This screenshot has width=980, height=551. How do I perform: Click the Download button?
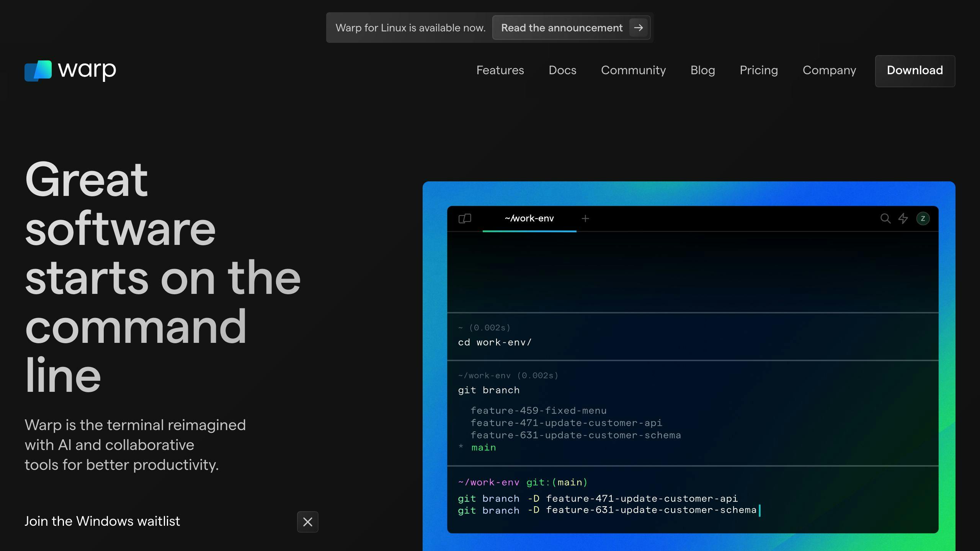[915, 71]
